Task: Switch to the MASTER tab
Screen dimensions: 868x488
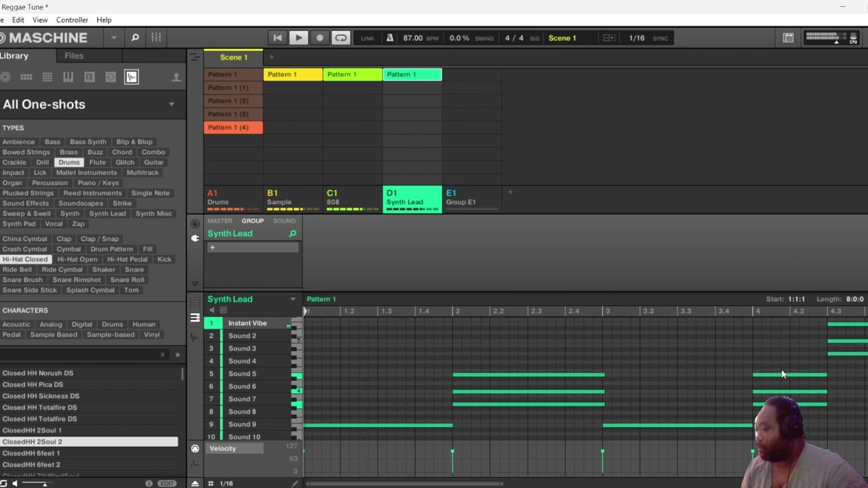Action: pos(220,221)
